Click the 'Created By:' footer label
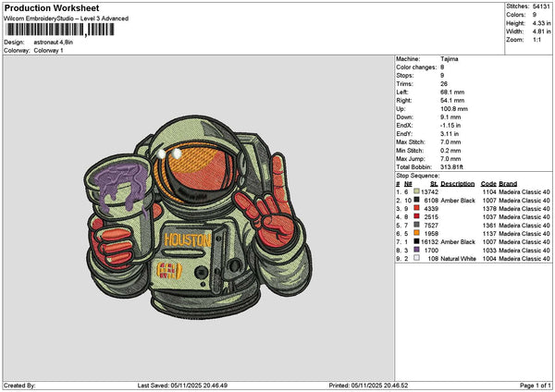555x392 pixels. click(x=19, y=386)
